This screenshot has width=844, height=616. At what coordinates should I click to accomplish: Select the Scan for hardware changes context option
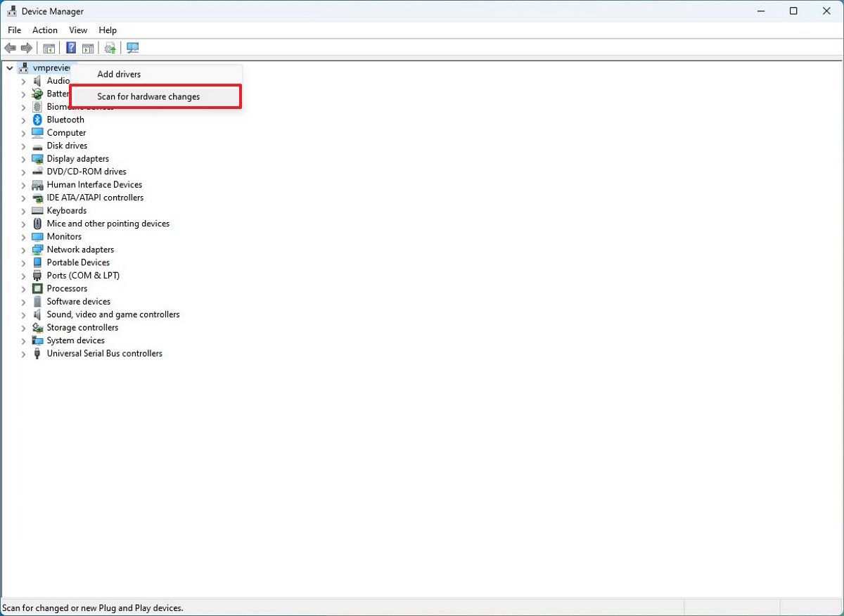tap(148, 96)
